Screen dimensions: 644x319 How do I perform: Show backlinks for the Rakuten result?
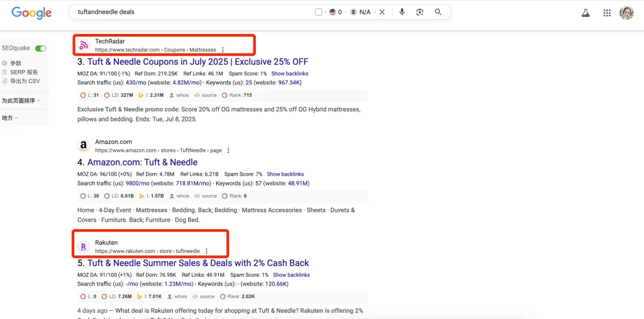coord(291,275)
